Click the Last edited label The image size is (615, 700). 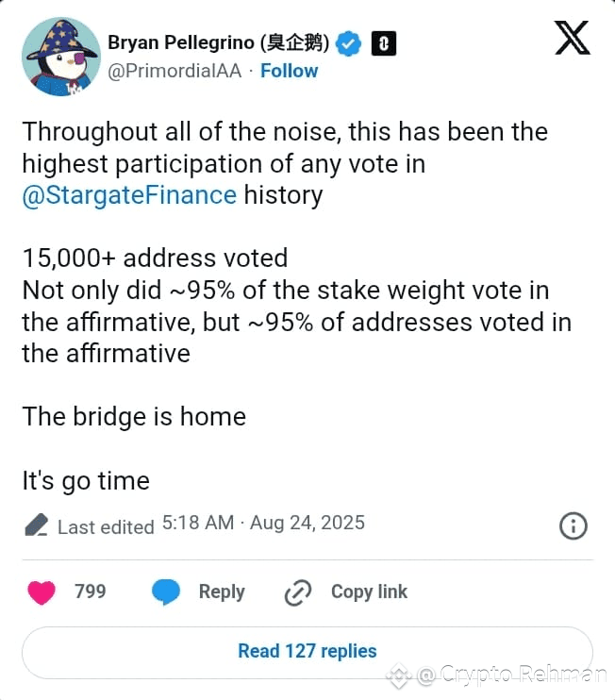(x=106, y=526)
